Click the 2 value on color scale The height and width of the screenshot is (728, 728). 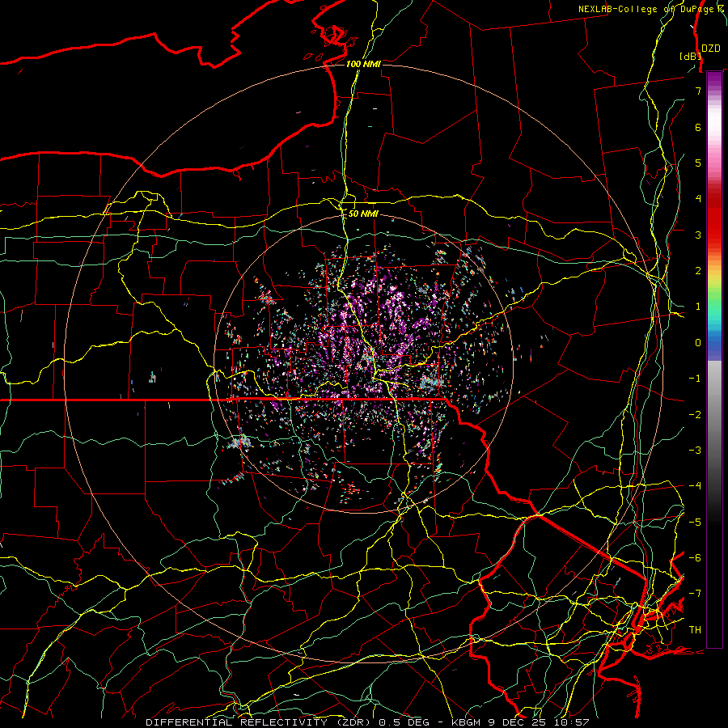click(698, 271)
